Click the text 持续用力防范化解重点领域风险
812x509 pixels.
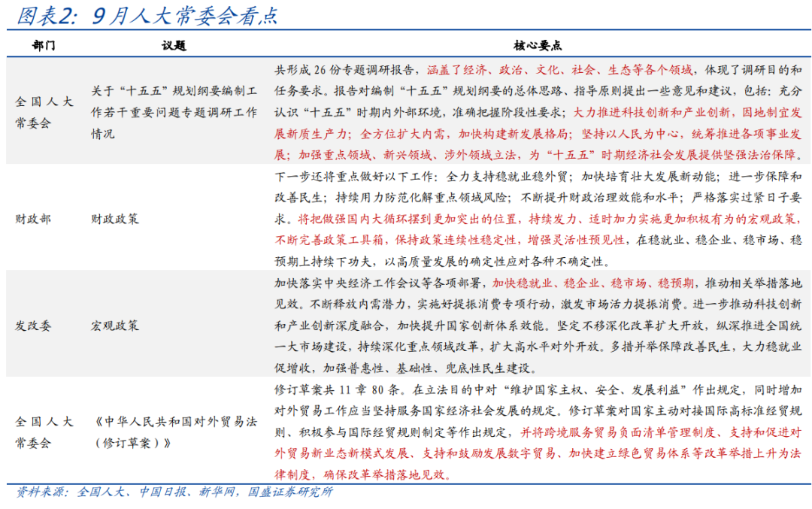click(x=423, y=198)
